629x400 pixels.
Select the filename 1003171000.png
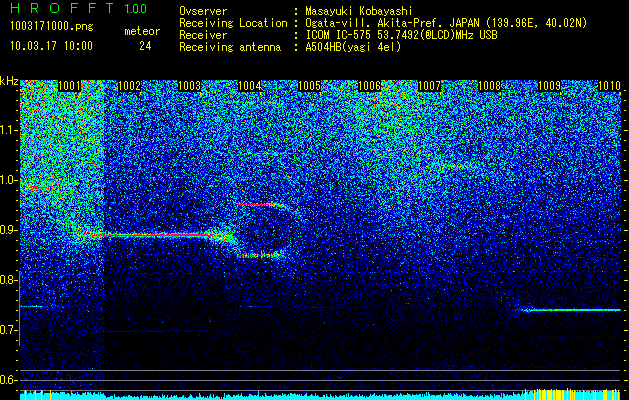tap(51, 27)
